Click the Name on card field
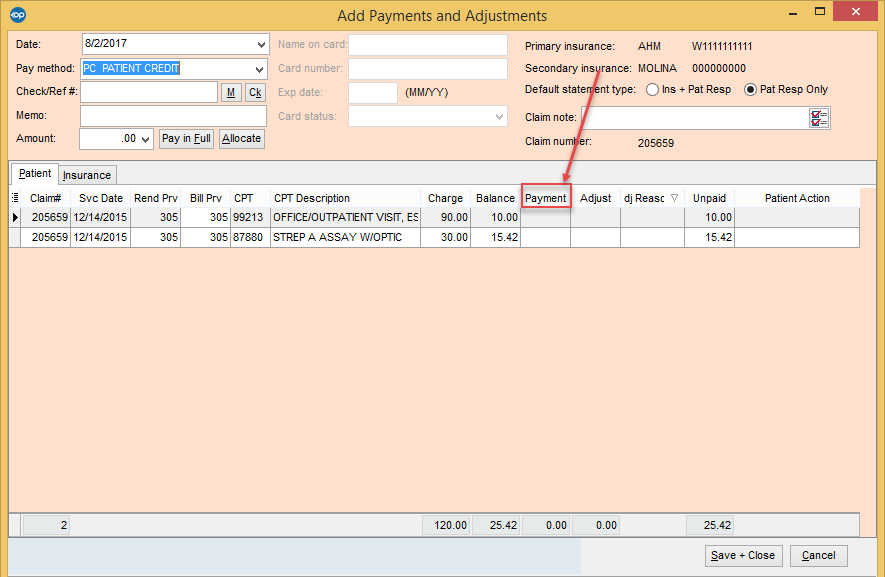The image size is (885, 577). pos(428,45)
